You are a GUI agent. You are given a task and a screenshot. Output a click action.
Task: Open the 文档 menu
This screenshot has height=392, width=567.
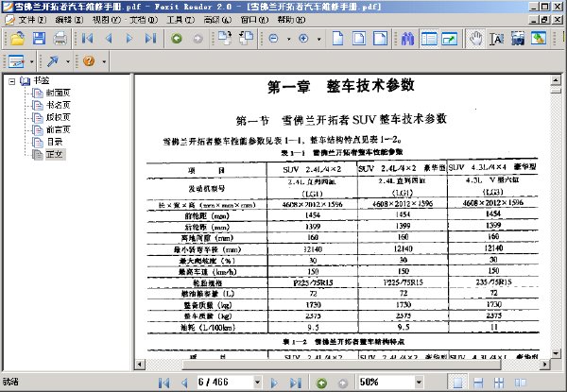[144, 20]
